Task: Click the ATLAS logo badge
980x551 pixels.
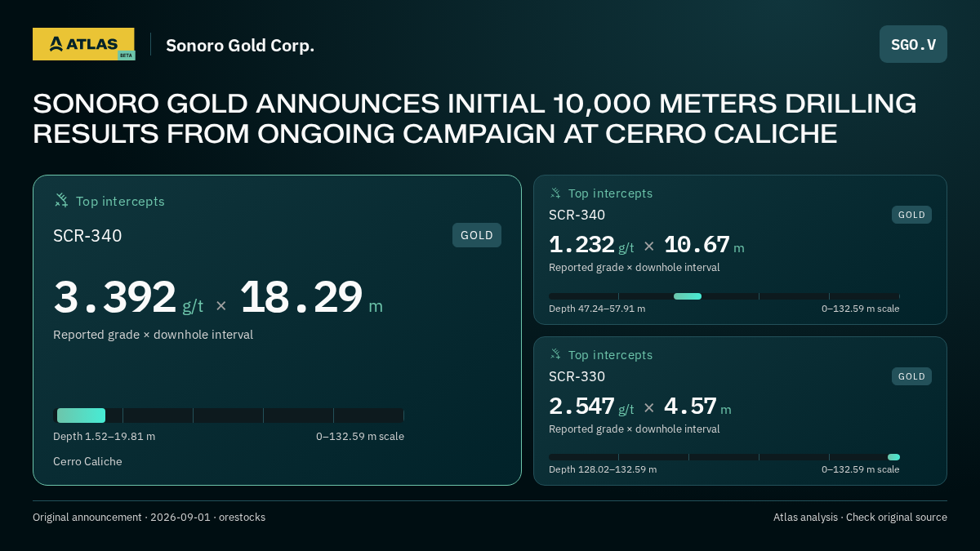Action: pos(83,44)
